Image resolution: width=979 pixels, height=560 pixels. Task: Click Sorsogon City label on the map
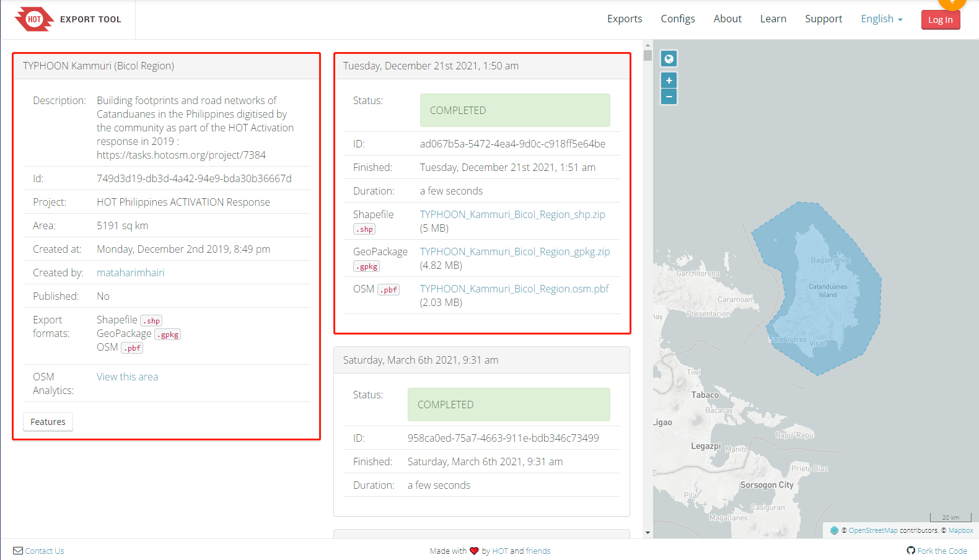pos(766,485)
